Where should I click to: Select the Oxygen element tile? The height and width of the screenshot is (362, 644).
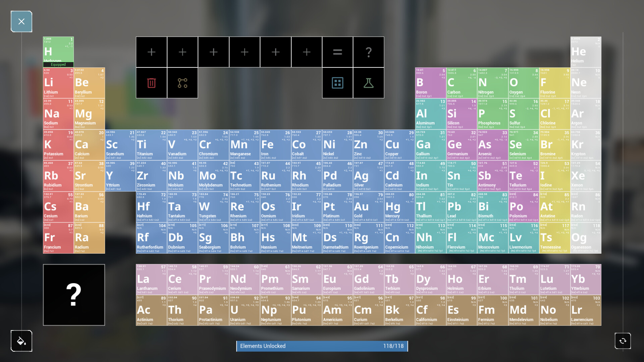coord(524,83)
